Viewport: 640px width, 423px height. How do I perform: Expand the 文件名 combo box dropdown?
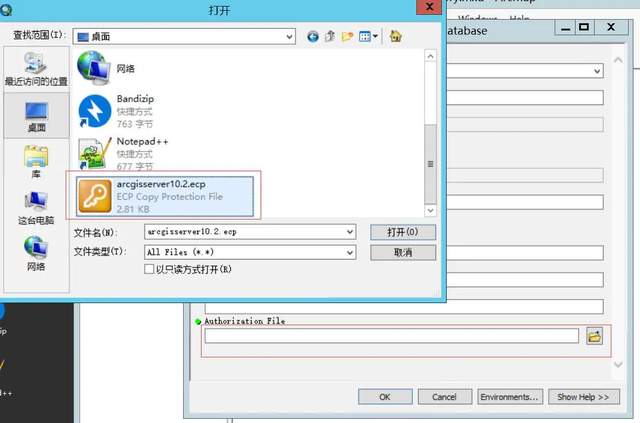coord(350,232)
